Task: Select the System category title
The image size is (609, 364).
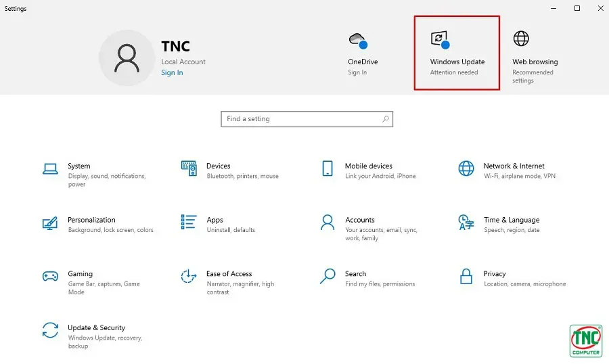Action: point(79,166)
